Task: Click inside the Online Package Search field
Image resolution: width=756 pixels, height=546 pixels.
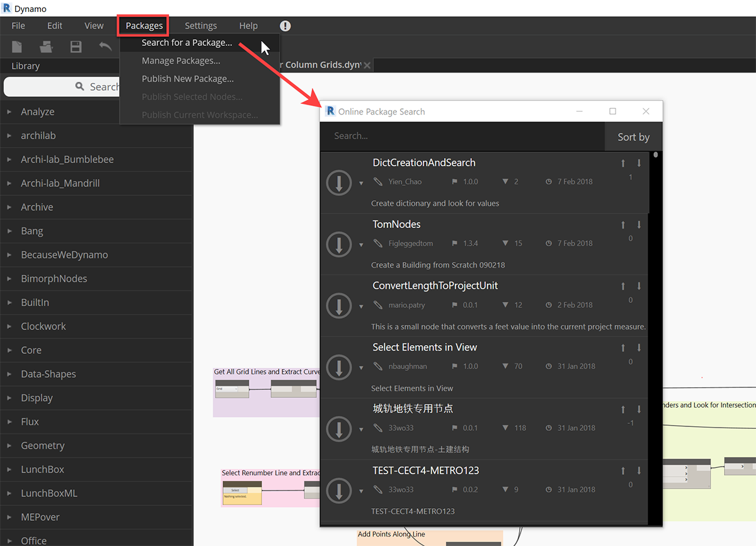Action: [462, 136]
